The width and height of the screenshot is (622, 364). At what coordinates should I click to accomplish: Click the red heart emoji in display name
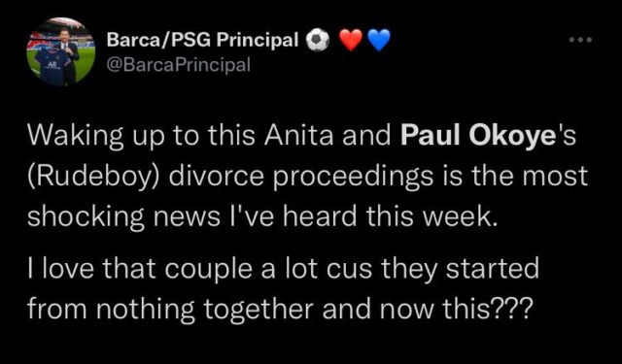tap(351, 41)
